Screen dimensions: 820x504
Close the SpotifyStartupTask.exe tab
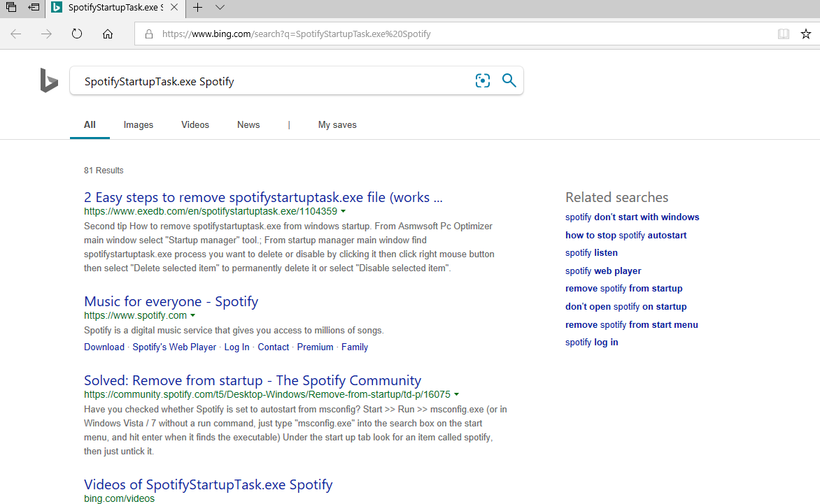point(174,7)
